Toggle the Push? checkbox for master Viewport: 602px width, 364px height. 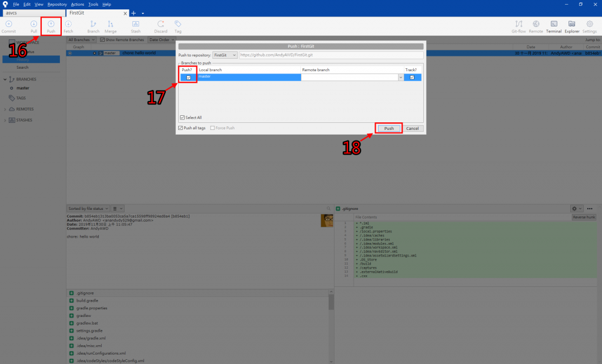pyautogui.click(x=189, y=78)
